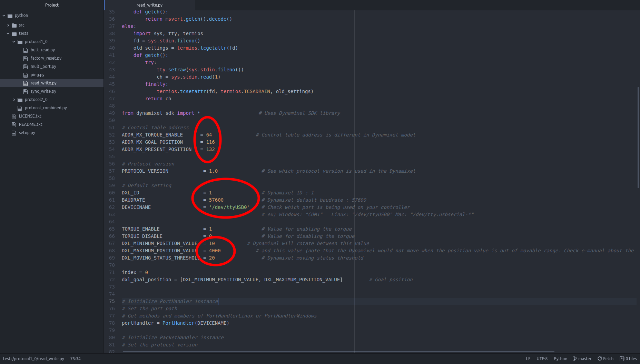Click the file icon beside setup.py
This screenshot has height=364, width=640.
point(14,132)
